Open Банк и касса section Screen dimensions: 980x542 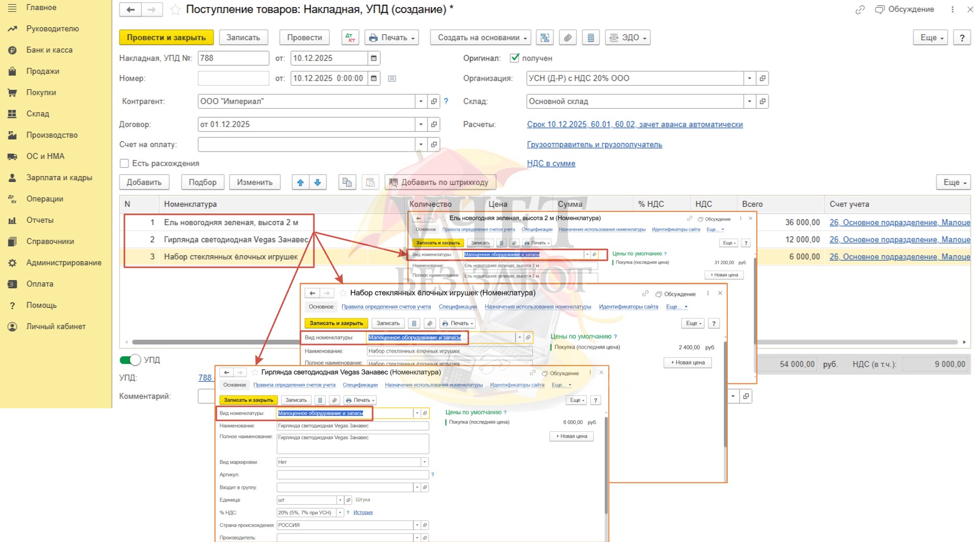coord(50,50)
